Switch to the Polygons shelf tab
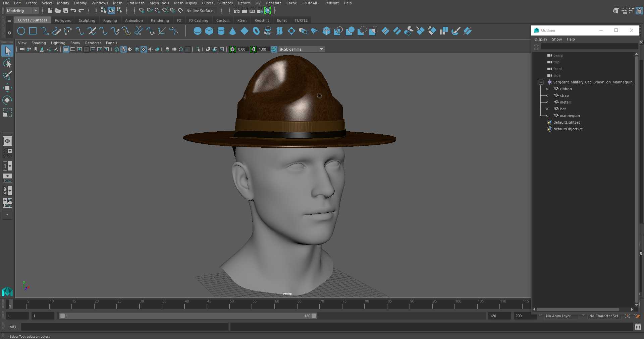The height and width of the screenshot is (339, 644). click(63, 20)
